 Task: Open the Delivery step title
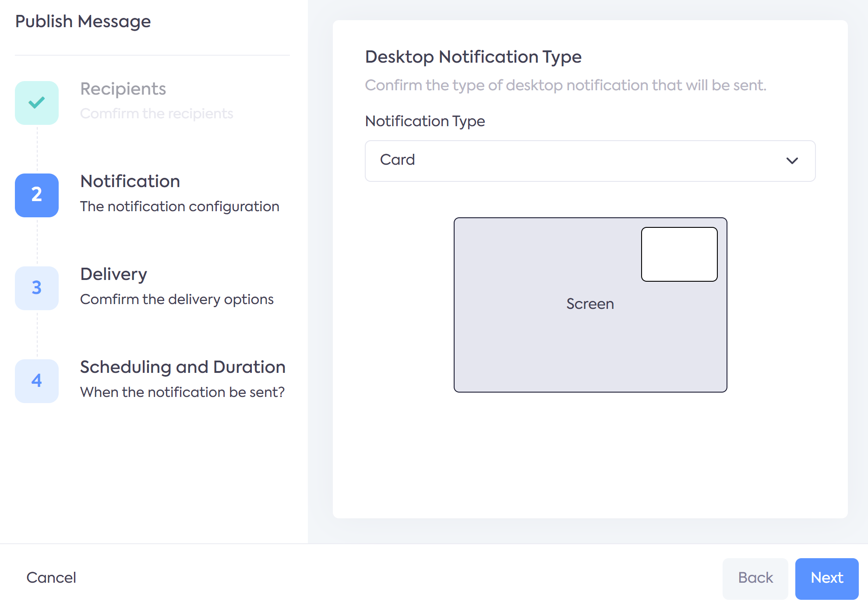click(113, 274)
